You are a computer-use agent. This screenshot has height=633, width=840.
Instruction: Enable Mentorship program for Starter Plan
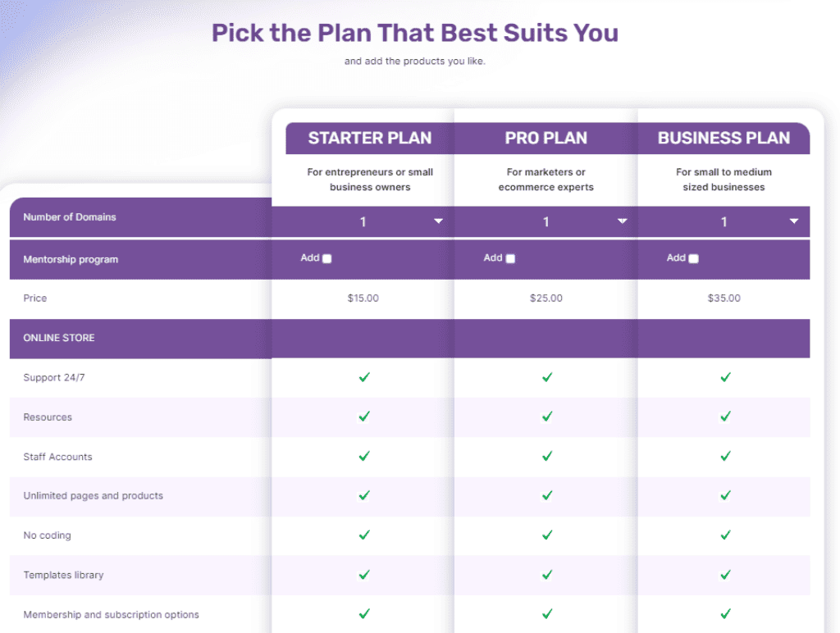pos(326,258)
